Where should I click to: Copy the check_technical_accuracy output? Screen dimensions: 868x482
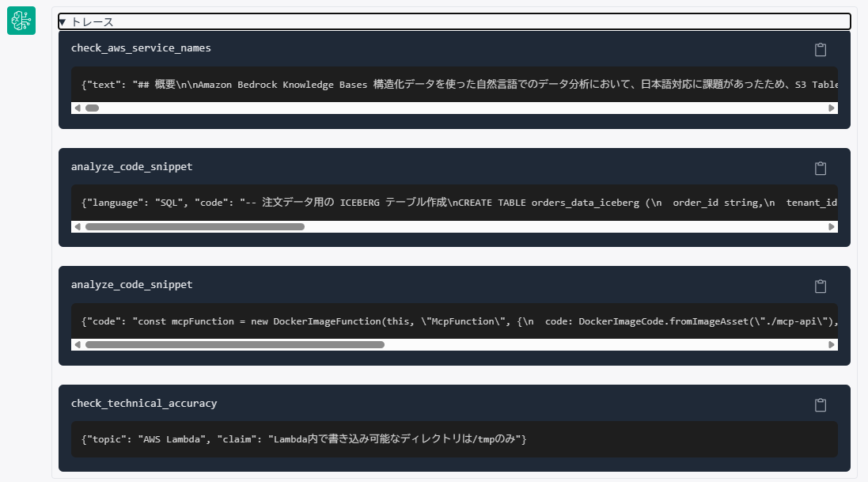(820, 404)
